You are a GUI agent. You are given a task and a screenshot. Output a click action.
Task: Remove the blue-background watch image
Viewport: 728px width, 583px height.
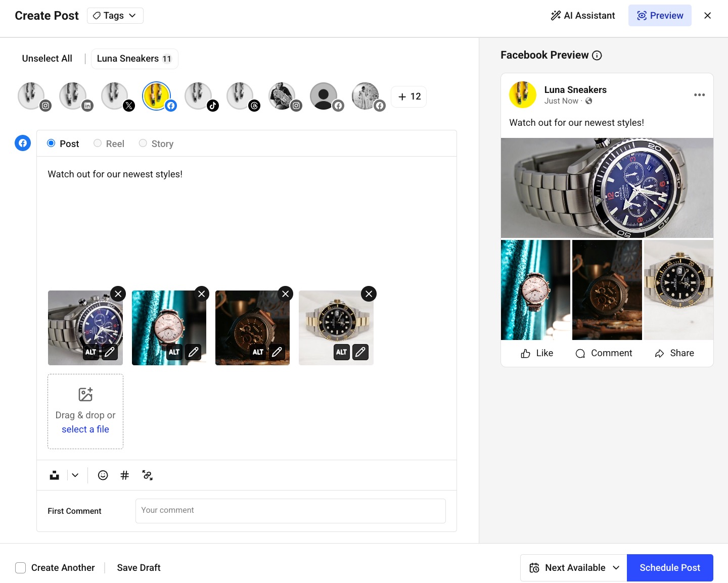point(202,294)
